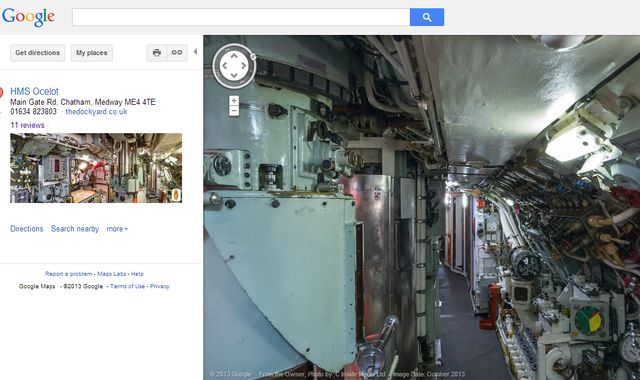Click the ©2013 Google copyright text in sidebar
640x380 pixels.
coord(83,286)
